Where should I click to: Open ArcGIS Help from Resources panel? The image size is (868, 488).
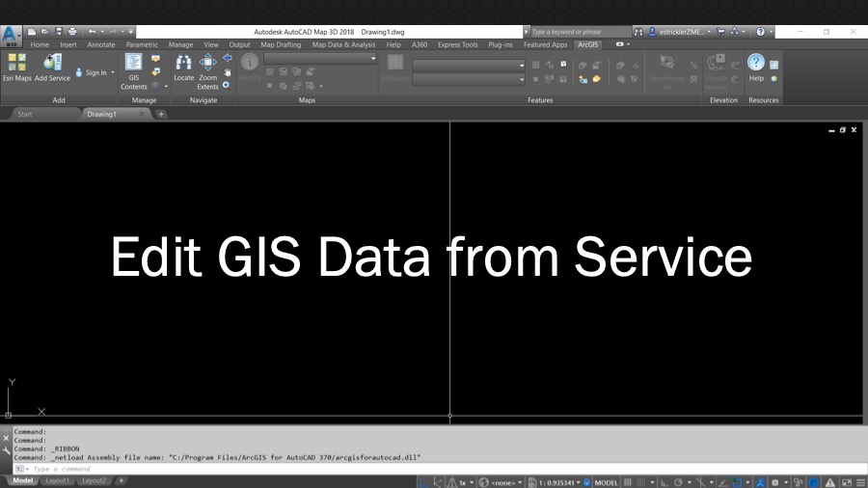point(756,68)
